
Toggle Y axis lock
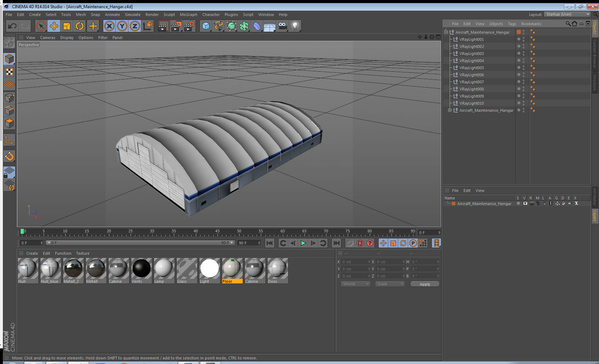coord(122,26)
